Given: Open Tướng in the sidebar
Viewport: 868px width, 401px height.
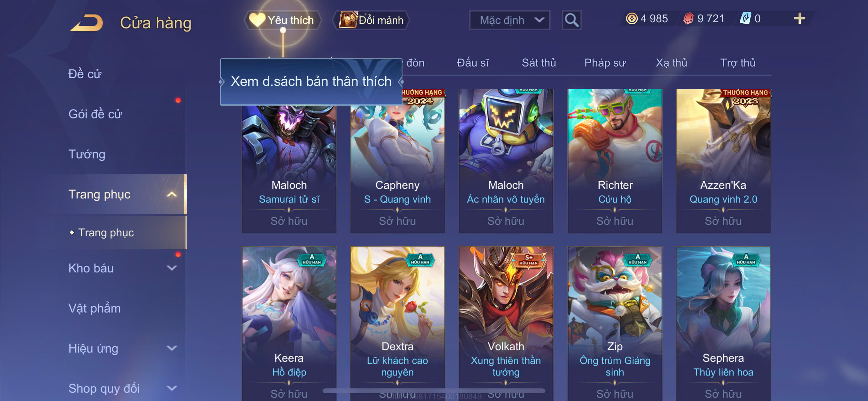Looking at the screenshot, I should point(87,154).
